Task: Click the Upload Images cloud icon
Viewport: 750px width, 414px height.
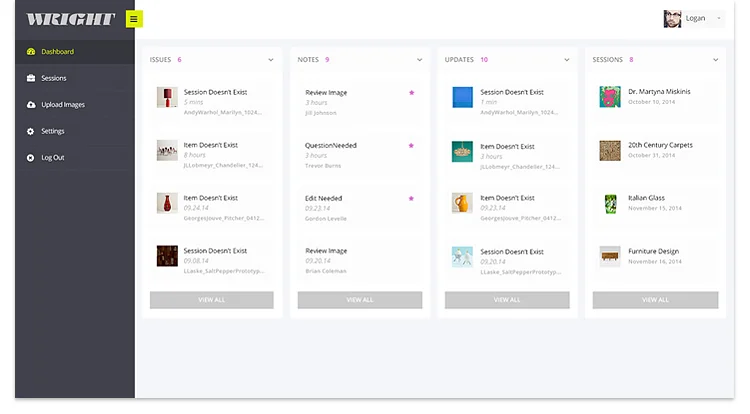Action: point(31,105)
